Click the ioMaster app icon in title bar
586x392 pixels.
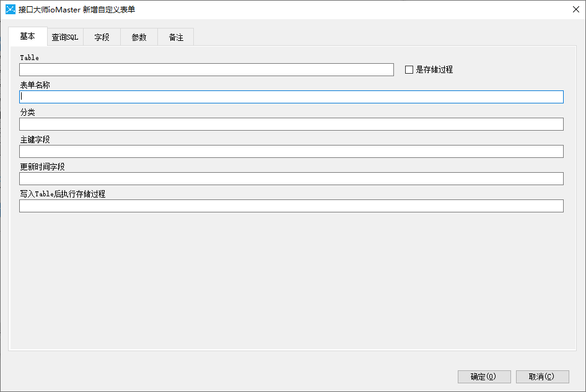(x=10, y=9)
